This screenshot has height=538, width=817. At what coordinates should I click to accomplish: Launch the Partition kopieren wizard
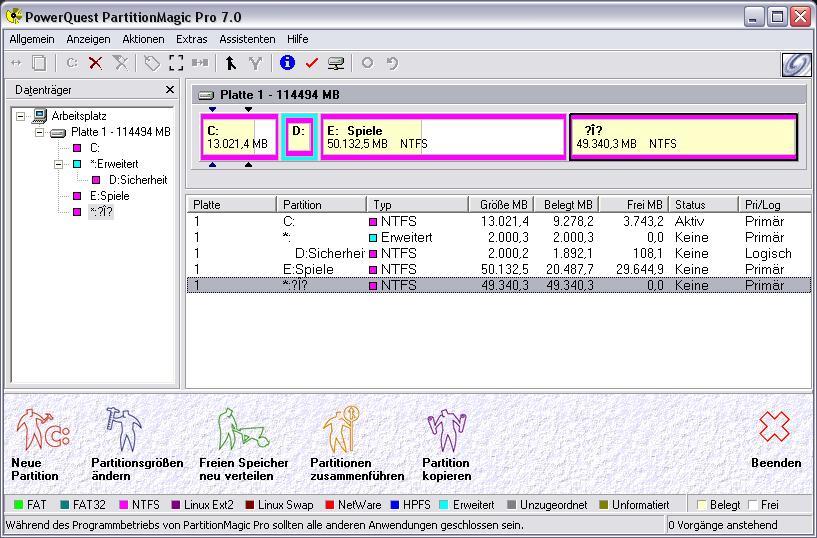tap(447, 445)
